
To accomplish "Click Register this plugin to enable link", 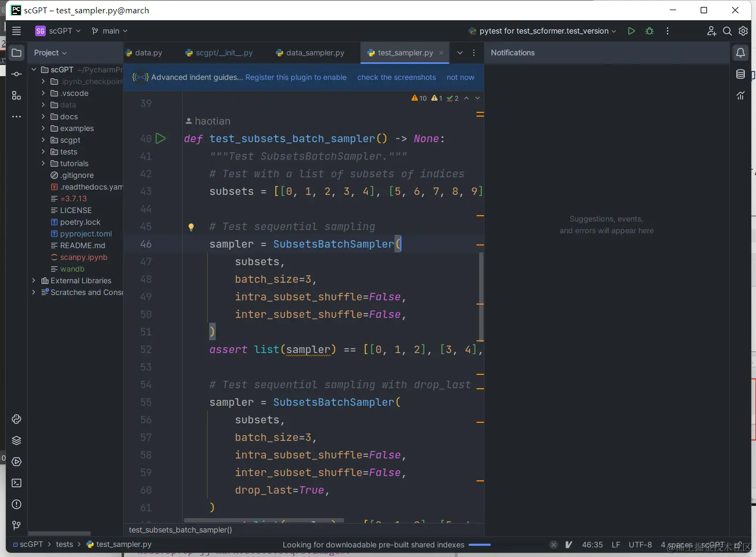I will click(x=296, y=77).
